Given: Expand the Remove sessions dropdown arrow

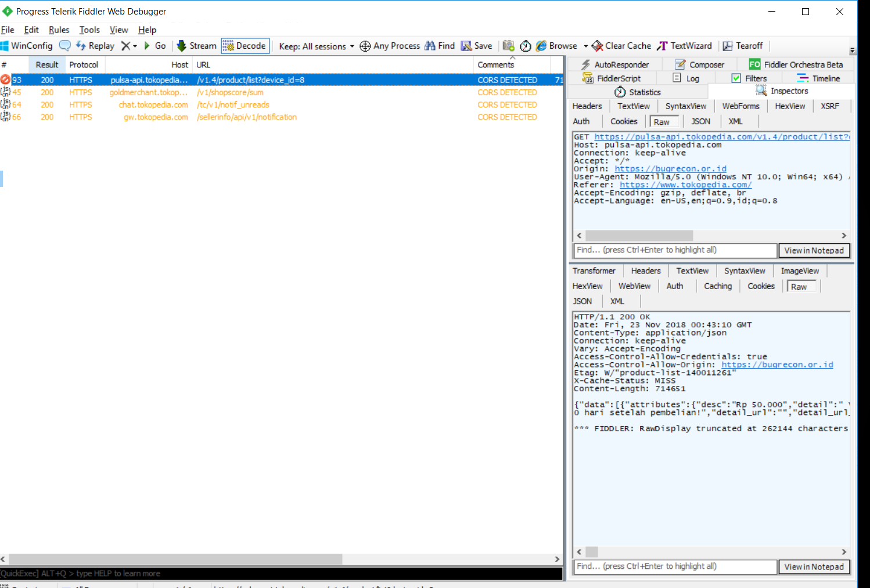Looking at the screenshot, I should [135, 46].
